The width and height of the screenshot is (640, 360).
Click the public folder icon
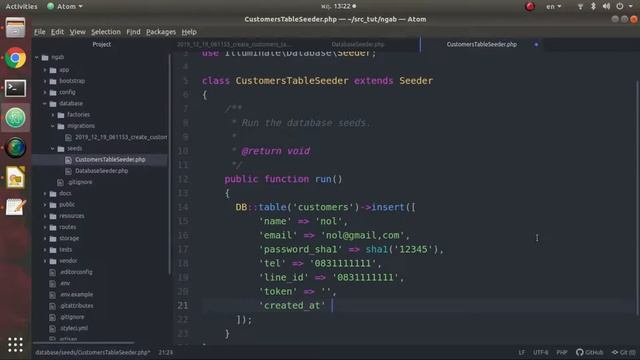coord(53,205)
